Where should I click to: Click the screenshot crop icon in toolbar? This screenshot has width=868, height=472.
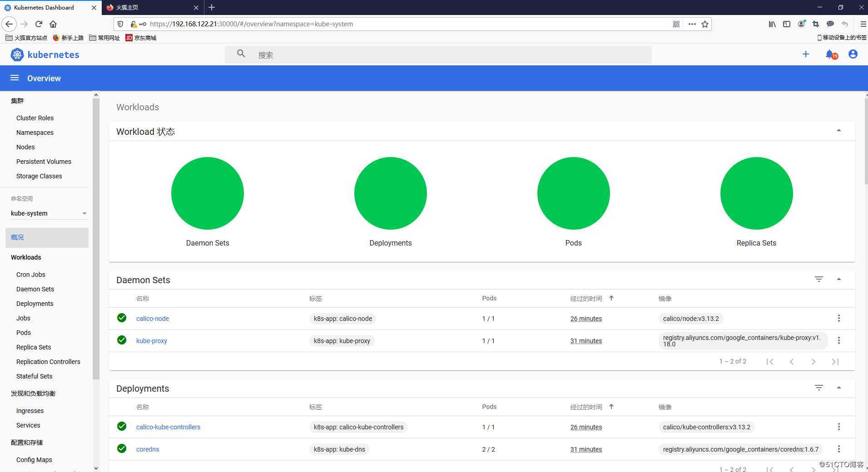click(816, 24)
